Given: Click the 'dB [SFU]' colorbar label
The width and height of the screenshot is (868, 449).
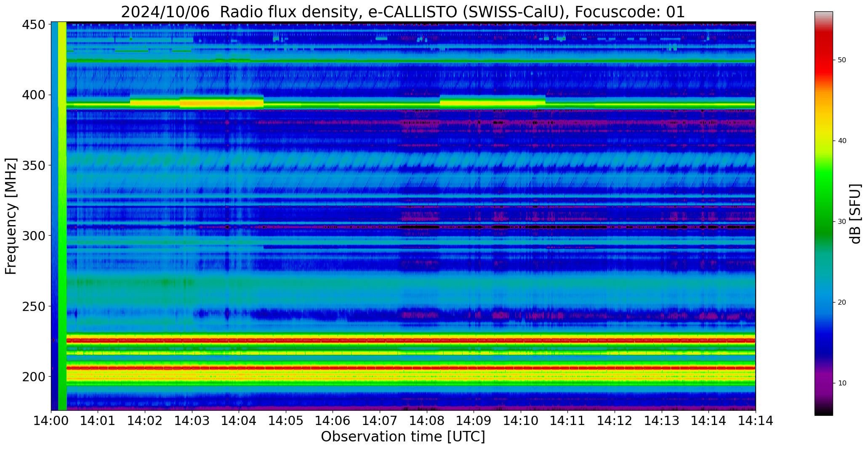Looking at the screenshot, I should click(x=855, y=214).
